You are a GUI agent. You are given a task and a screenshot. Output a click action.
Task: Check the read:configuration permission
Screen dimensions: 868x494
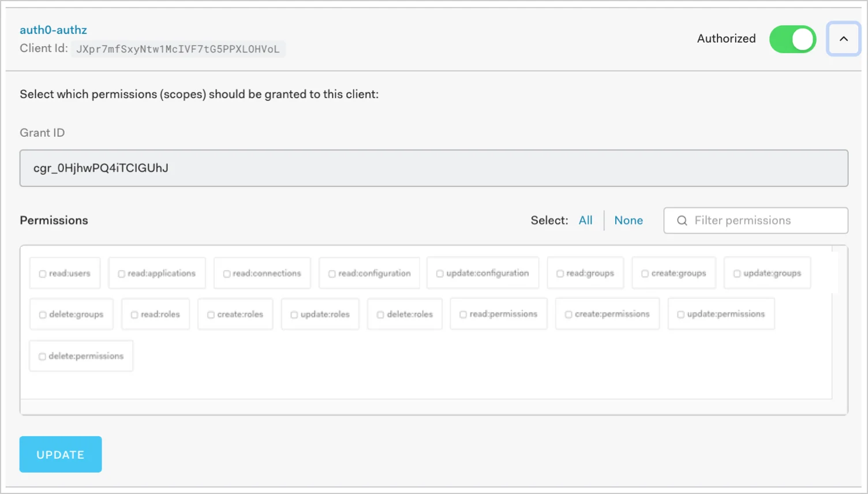pyautogui.click(x=332, y=274)
